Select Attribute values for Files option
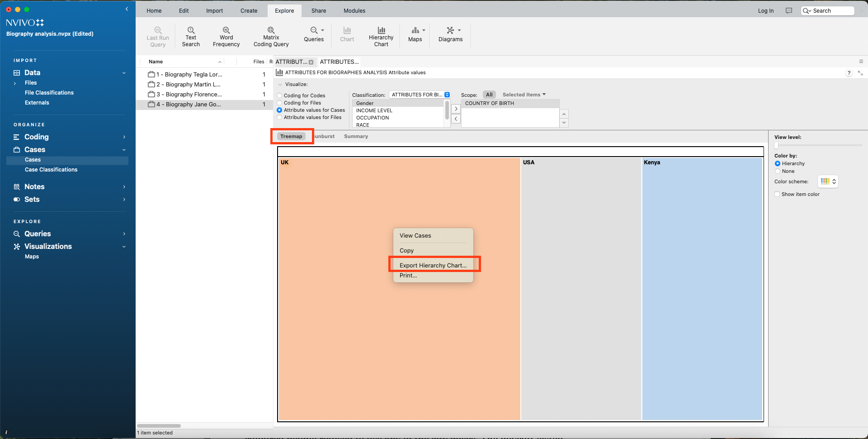The width and height of the screenshot is (868, 439). [280, 117]
